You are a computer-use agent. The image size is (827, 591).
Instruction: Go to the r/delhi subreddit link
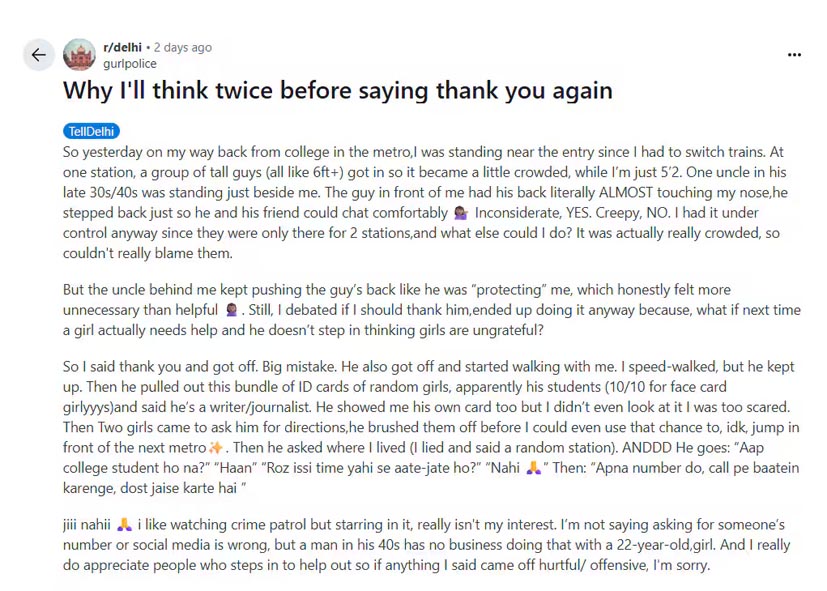122,47
